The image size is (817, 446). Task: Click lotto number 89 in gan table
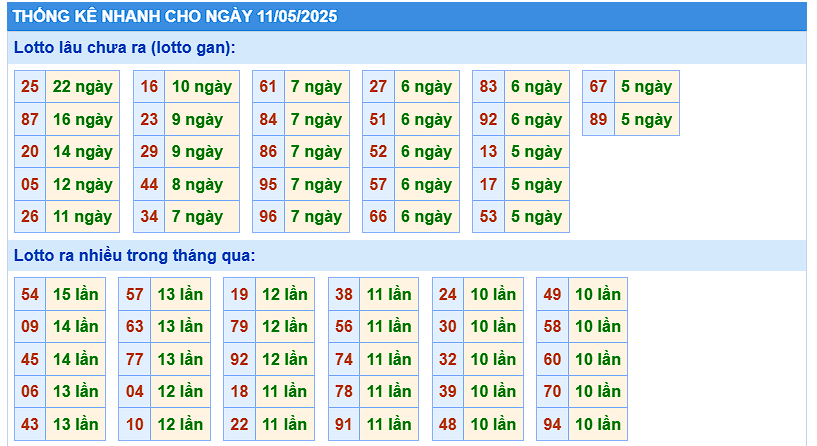point(598,119)
